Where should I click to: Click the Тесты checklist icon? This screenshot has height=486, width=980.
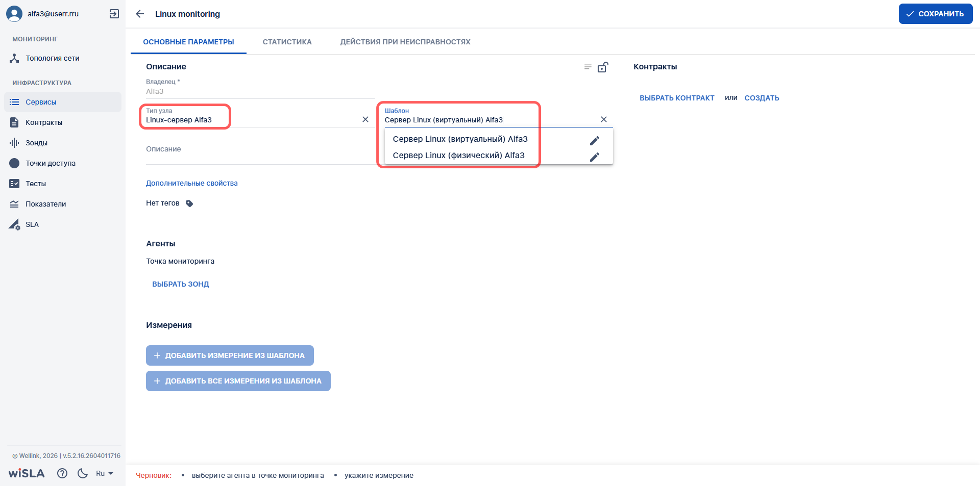click(x=14, y=184)
